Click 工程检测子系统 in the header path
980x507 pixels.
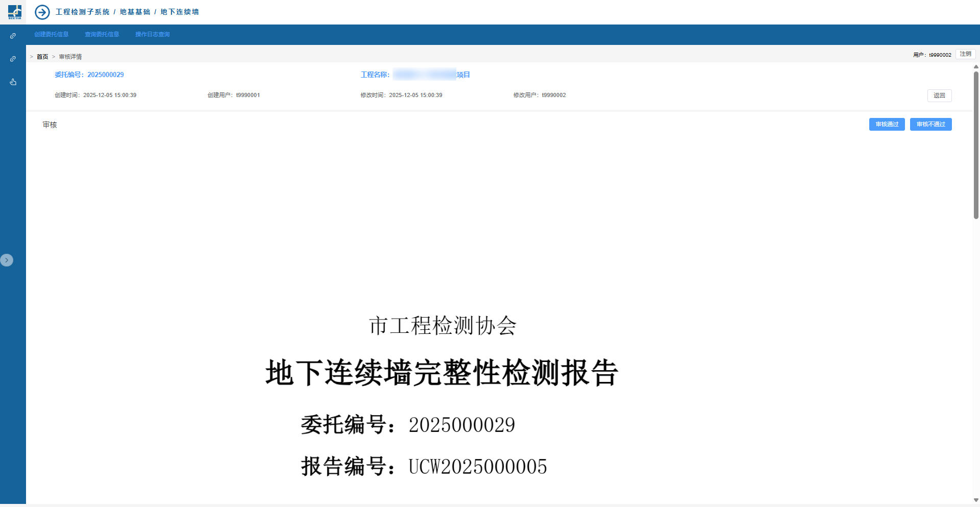pyautogui.click(x=83, y=12)
